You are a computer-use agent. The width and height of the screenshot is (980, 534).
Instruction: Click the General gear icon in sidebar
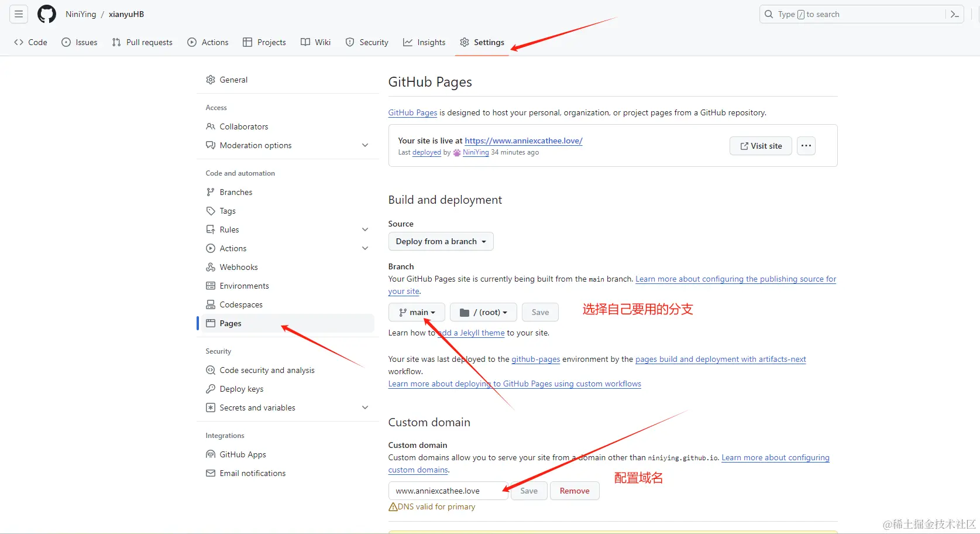[x=211, y=80]
